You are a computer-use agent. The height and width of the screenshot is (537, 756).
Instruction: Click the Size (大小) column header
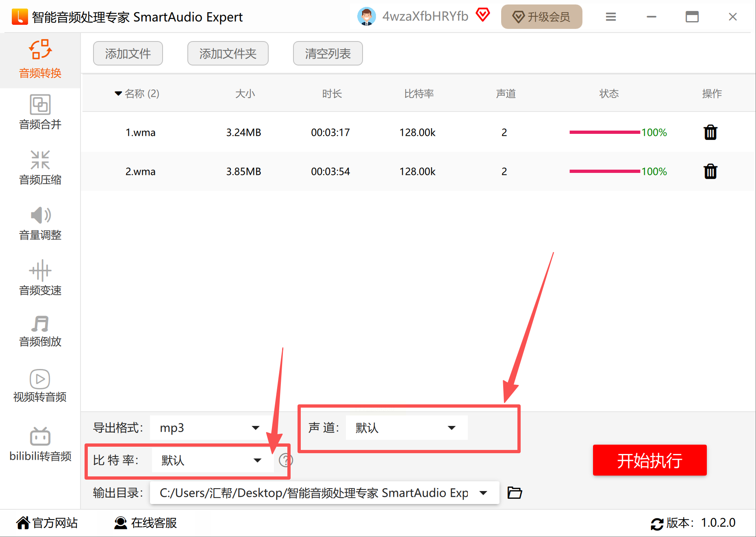[x=245, y=94]
